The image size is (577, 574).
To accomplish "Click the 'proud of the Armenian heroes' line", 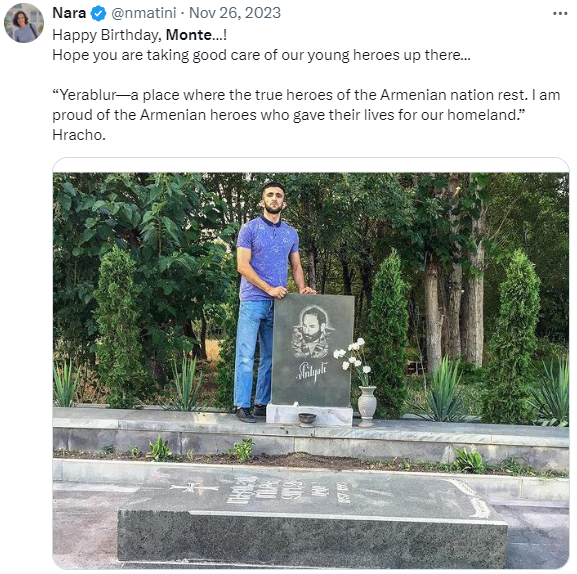I will 288,115.
